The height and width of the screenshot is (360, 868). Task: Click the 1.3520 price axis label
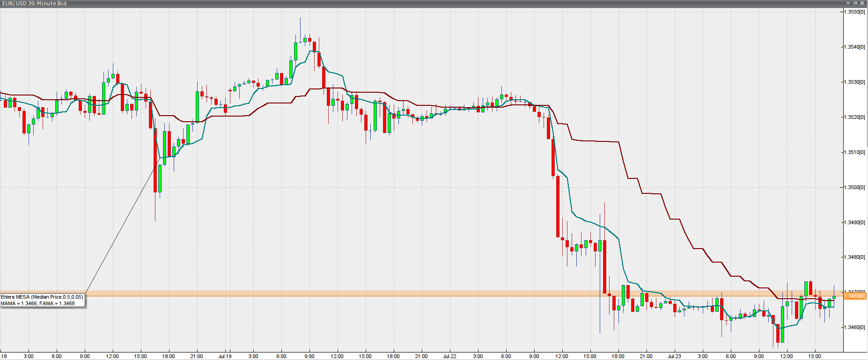pos(855,117)
